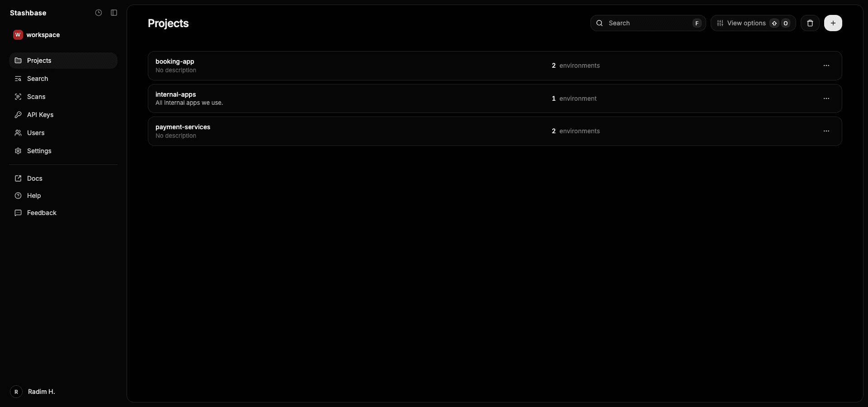Open the payment-services project

pos(495,131)
